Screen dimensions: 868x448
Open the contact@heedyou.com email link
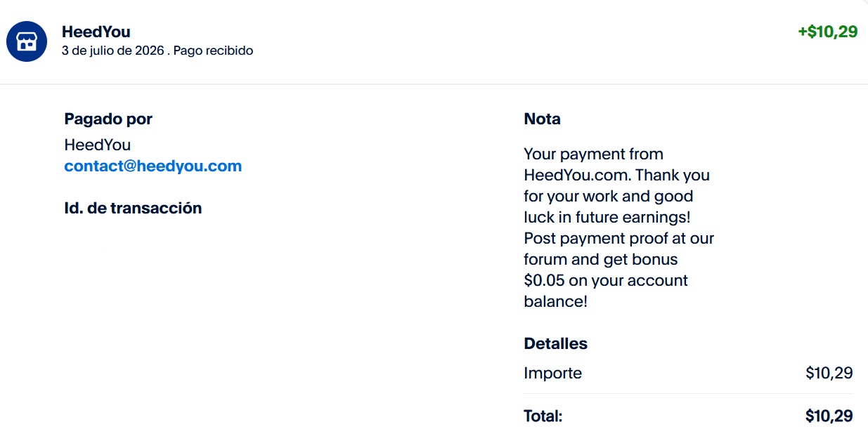[x=153, y=166]
